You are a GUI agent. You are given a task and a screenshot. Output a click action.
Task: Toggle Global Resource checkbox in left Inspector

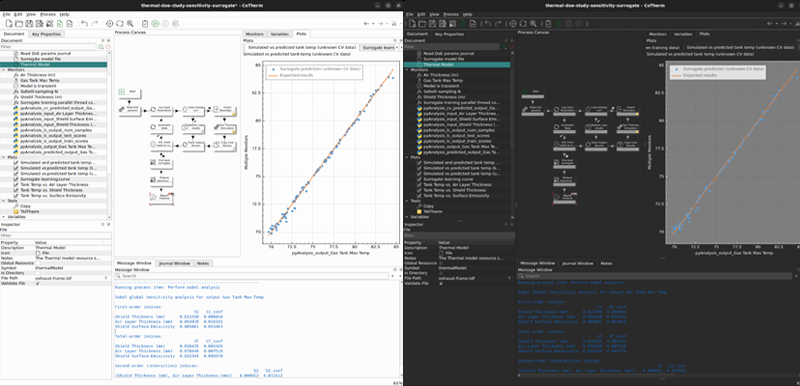pyautogui.click(x=38, y=263)
